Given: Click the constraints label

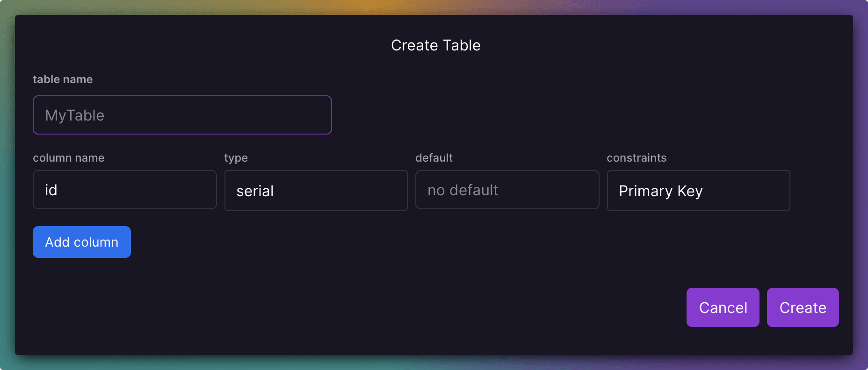Looking at the screenshot, I should point(637,158).
